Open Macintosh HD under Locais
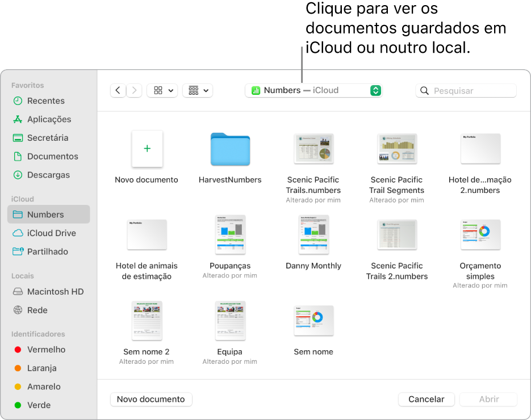 52,291
